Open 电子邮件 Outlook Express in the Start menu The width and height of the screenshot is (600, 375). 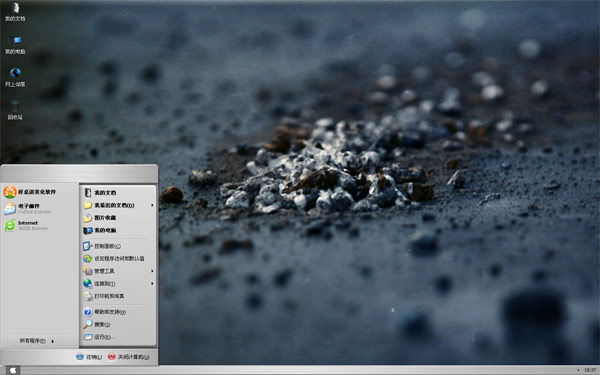click(x=27, y=209)
